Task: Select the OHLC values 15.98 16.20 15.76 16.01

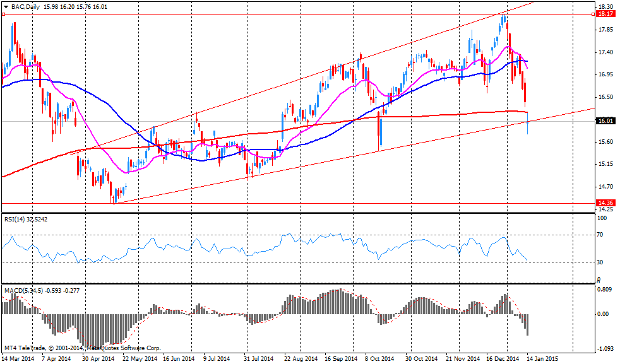Action: pyautogui.click(x=76, y=7)
